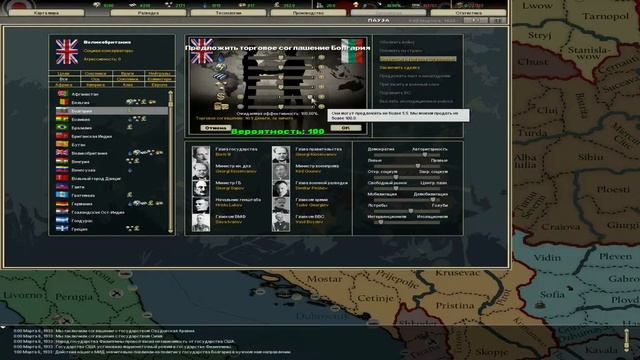Select Вольный город Данциг row

111,178
